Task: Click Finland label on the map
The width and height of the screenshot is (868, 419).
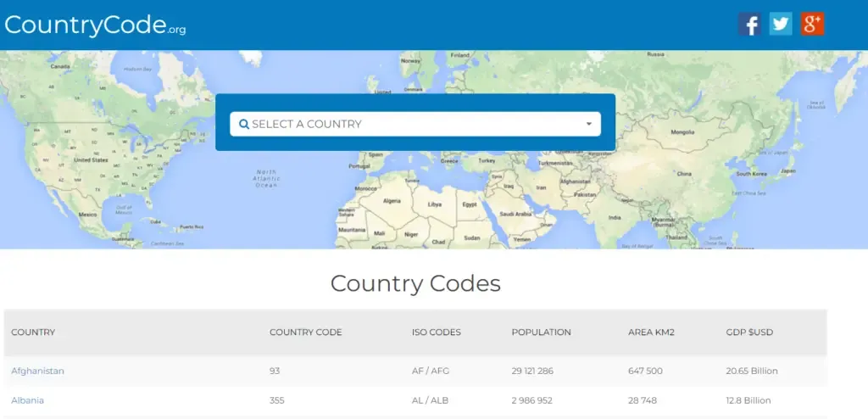Action: pos(460,55)
